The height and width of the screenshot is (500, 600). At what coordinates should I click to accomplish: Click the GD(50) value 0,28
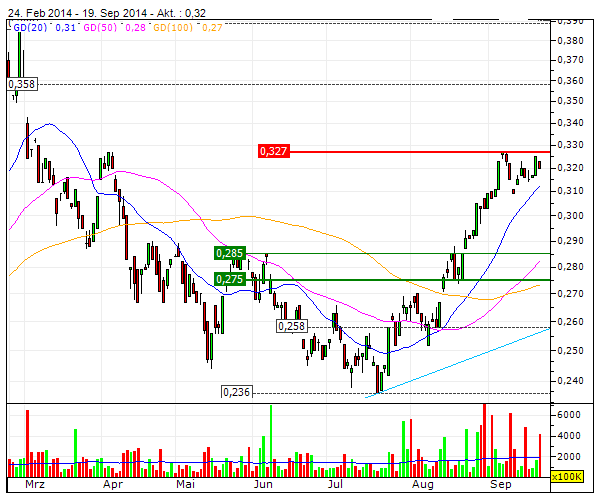(135, 28)
